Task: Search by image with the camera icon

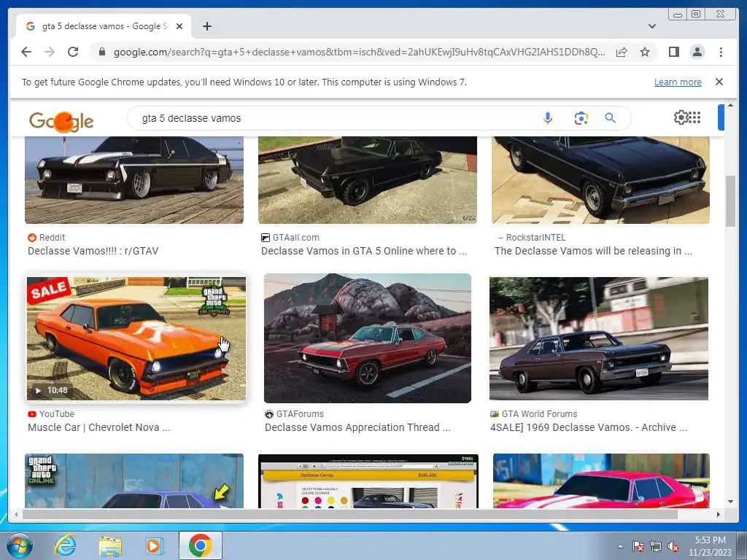Action: point(581,118)
